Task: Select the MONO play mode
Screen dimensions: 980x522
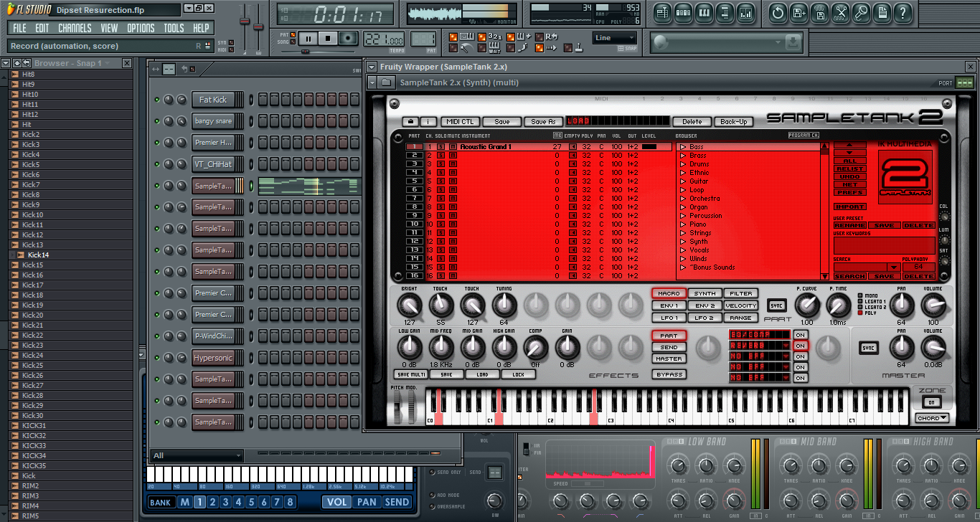Action: pos(861,295)
